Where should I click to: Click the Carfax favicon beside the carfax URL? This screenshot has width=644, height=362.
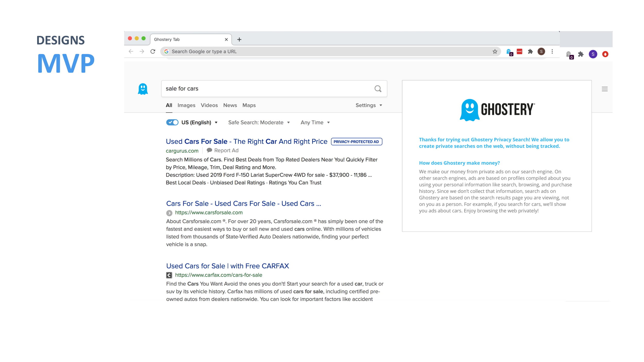tap(169, 275)
